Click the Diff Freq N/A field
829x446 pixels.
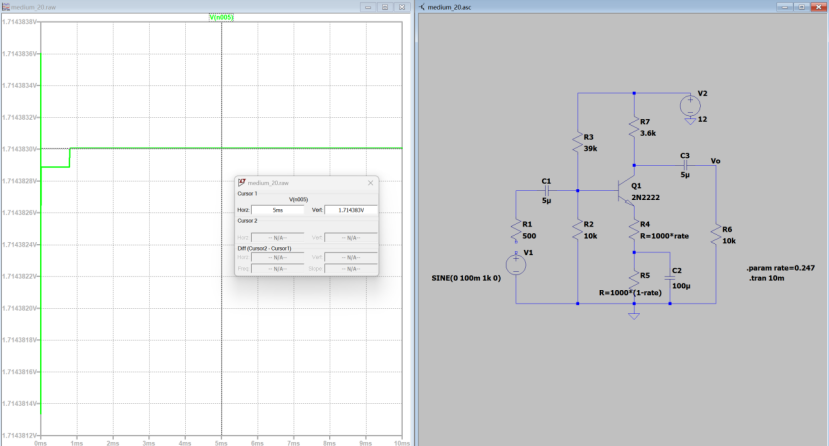[x=278, y=269]
